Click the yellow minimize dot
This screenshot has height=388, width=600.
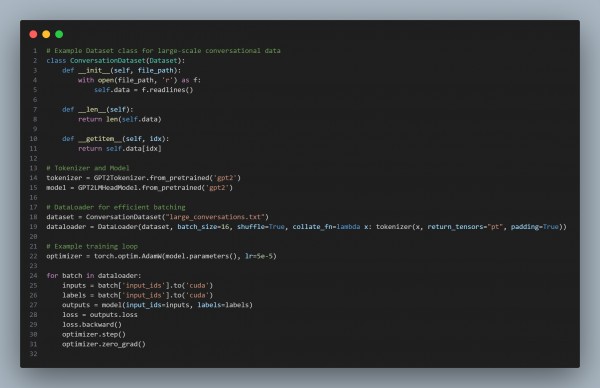(x=46, y=34)
